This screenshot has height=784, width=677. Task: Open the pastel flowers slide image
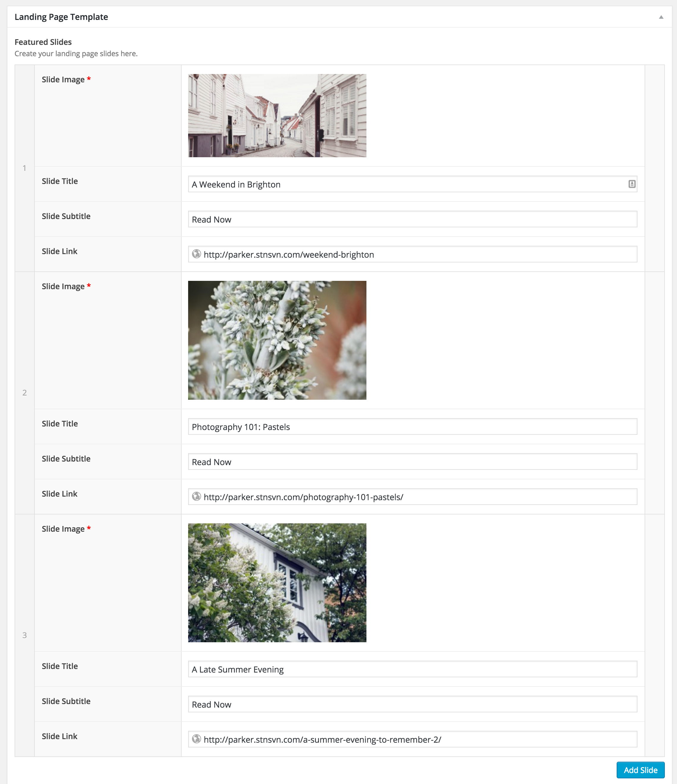coord(277,340)
